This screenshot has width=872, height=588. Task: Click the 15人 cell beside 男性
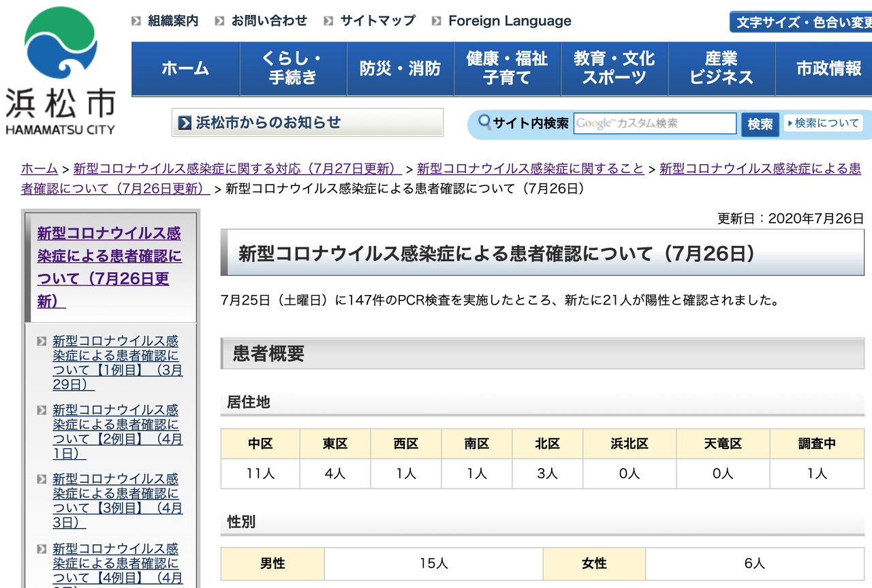click(x=433, y=563)
